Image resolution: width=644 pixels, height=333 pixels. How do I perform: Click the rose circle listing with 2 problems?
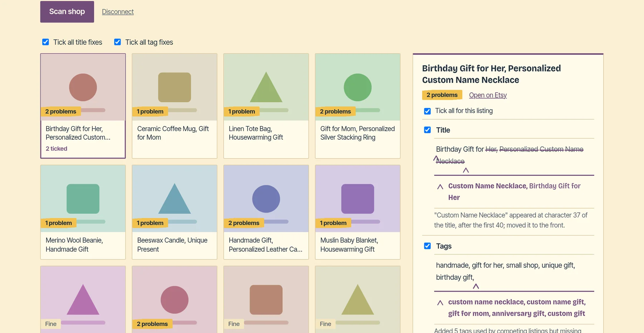point(175,299)
